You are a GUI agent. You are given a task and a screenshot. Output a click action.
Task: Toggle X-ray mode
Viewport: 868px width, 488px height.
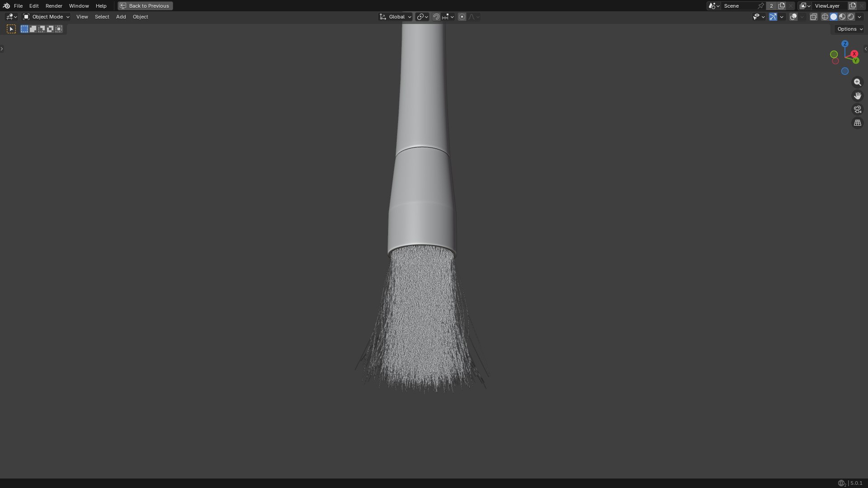point(814,17)
